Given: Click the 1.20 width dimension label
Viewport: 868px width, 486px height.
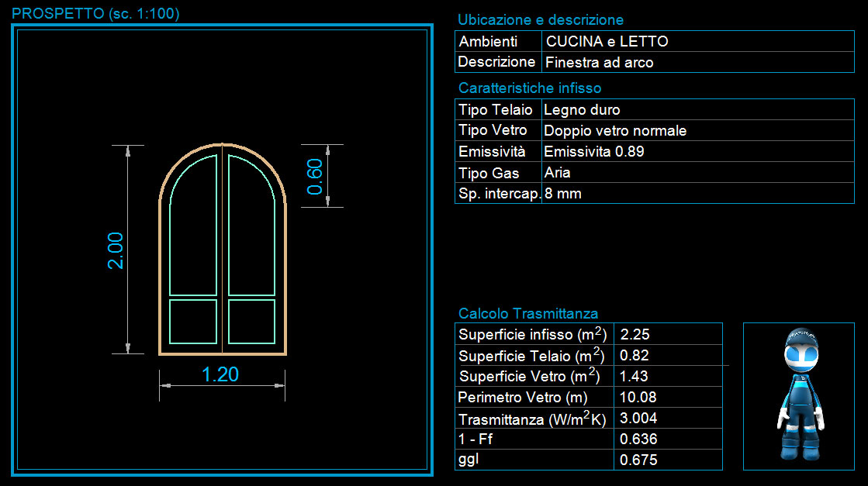Looking at the screenshot, I should 220,375.
